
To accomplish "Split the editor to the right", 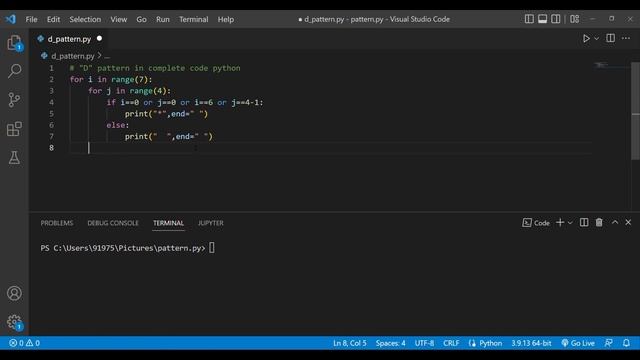I will click(611, 38).
